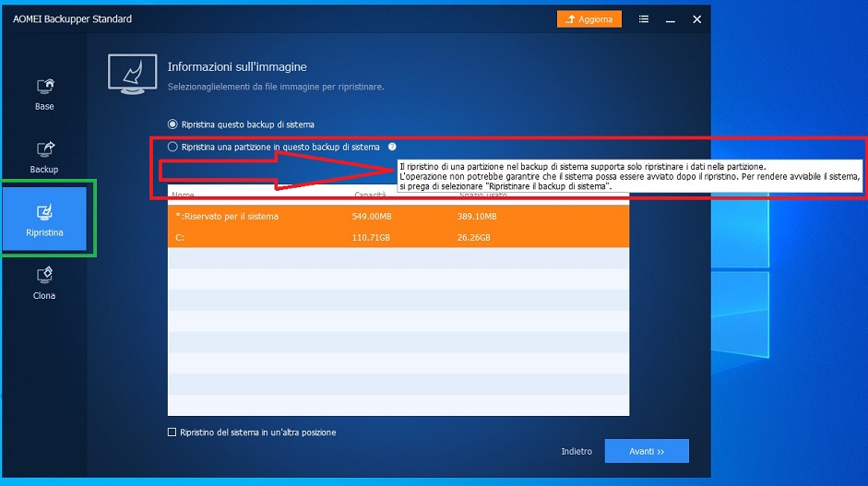This screenshot has height=486, width=868.
Task: Close the AOMEI Backupper window
Action: (x=697, y=19)
